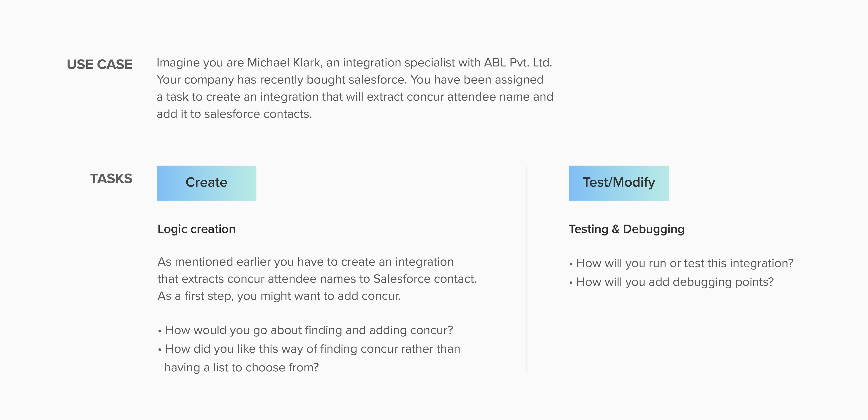Click the Testing & Debugging subheading
The height and width of the screenshot is (420, 868).
[x=627, y=229]
